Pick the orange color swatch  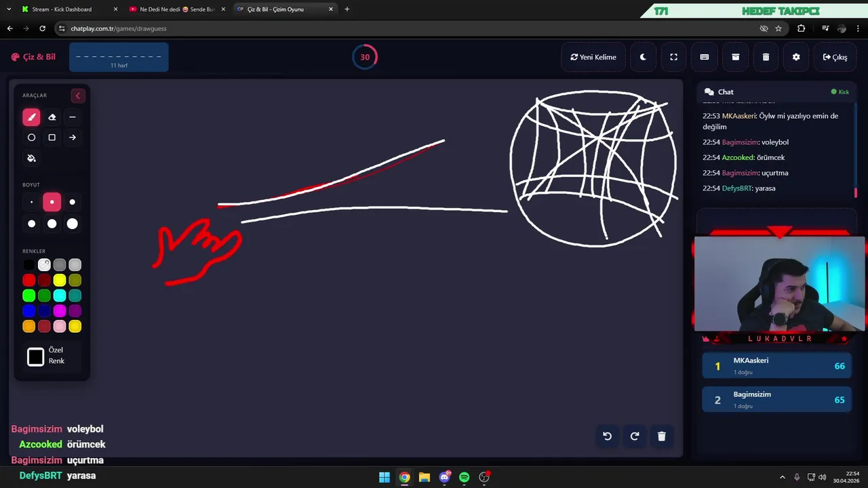point(28,327)
